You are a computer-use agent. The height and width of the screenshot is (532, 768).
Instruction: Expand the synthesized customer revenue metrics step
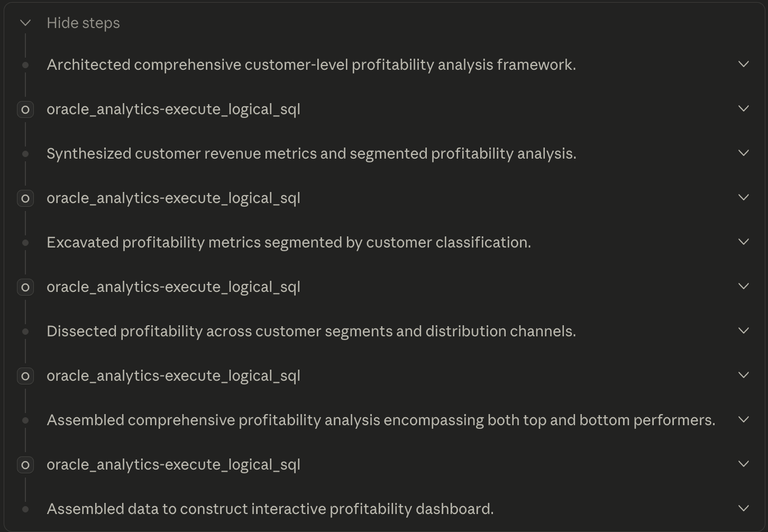coord(743,152)
